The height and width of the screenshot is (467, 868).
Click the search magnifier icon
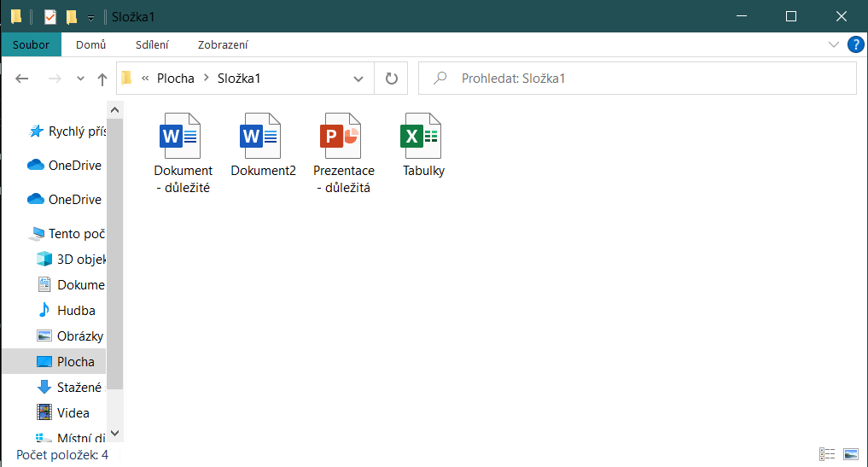point(440,79)
